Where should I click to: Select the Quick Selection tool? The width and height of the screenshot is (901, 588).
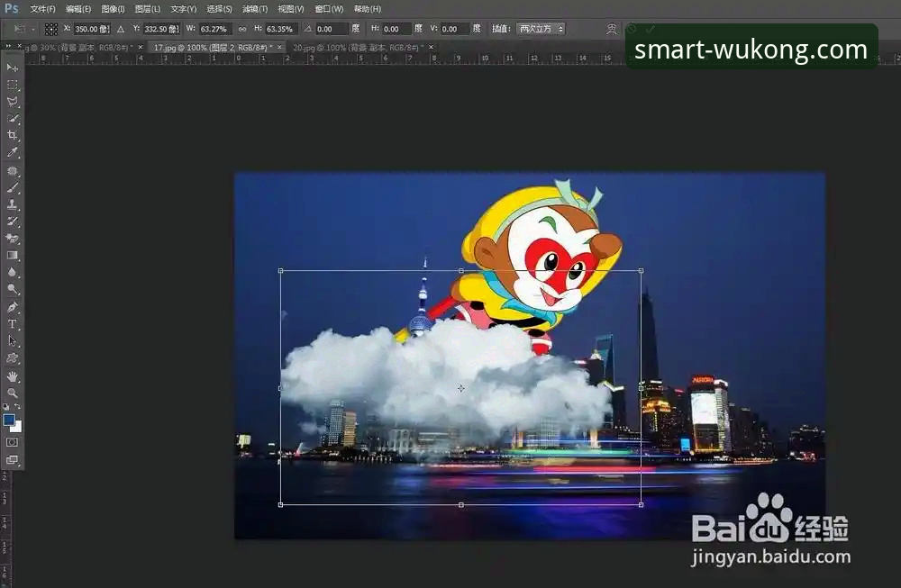[12, 119]
